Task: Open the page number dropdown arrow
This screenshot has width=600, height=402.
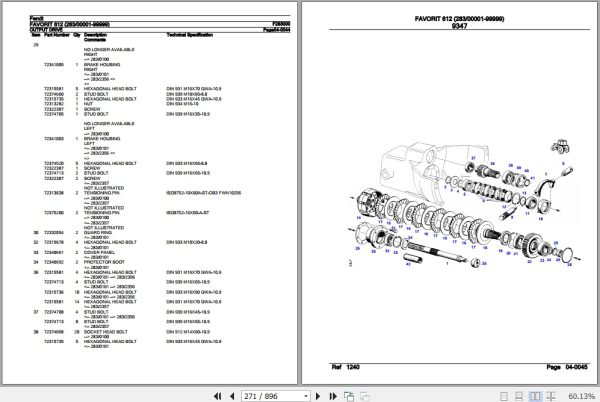Action: click(306, 396)
